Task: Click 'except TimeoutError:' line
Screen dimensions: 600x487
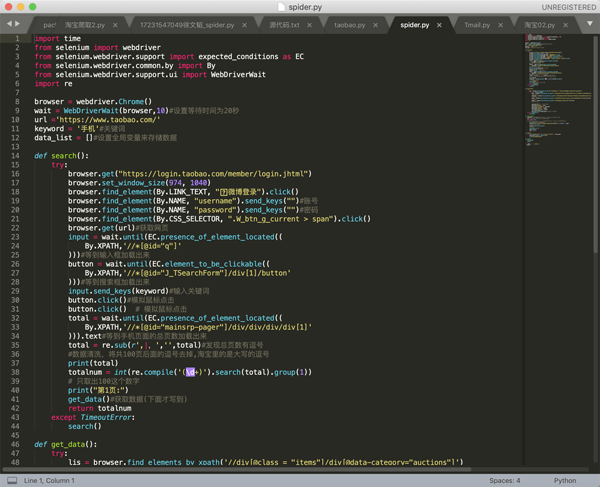Action: point(93,417)
